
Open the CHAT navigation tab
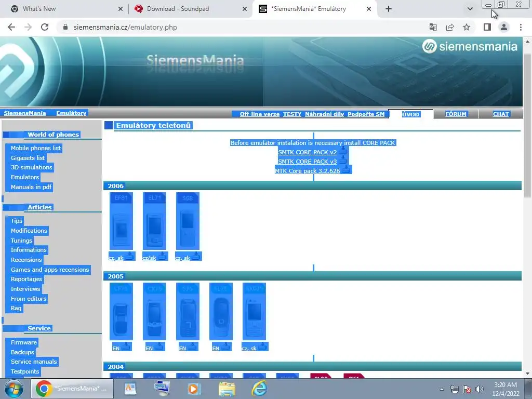click(x=501, y=114)
